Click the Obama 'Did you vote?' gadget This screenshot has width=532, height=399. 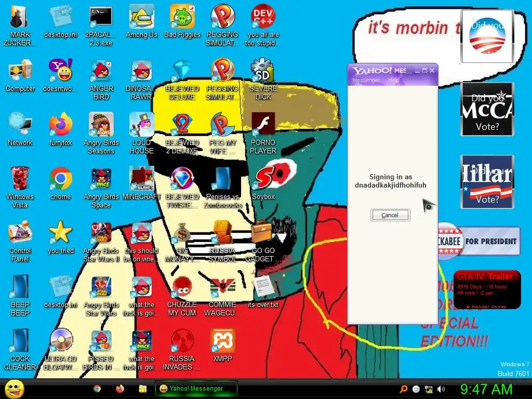tap(487, 36)
